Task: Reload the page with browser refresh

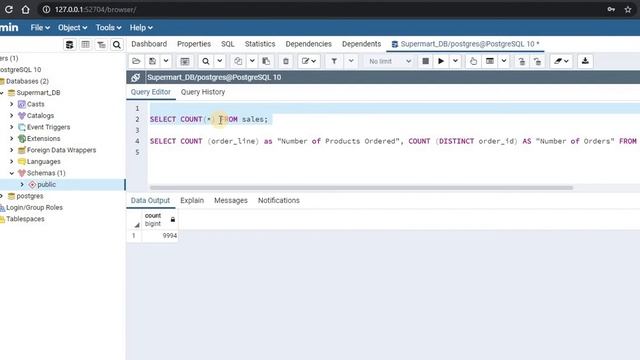Action: (x=9, y=9)
